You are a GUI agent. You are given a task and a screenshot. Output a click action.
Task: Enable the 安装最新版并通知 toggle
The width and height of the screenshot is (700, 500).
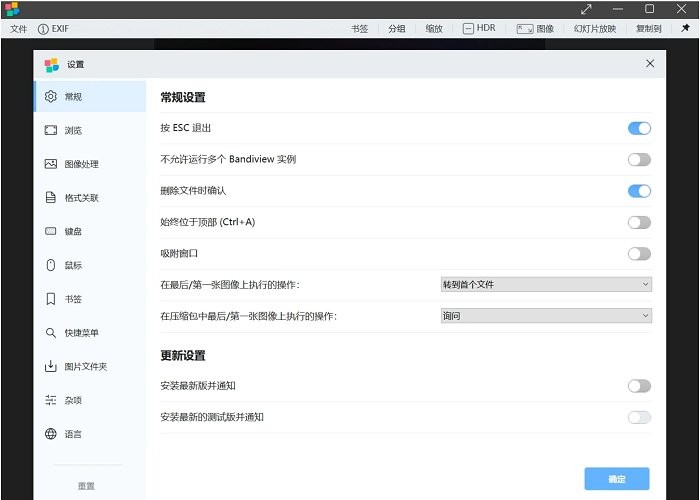point(639,386)
